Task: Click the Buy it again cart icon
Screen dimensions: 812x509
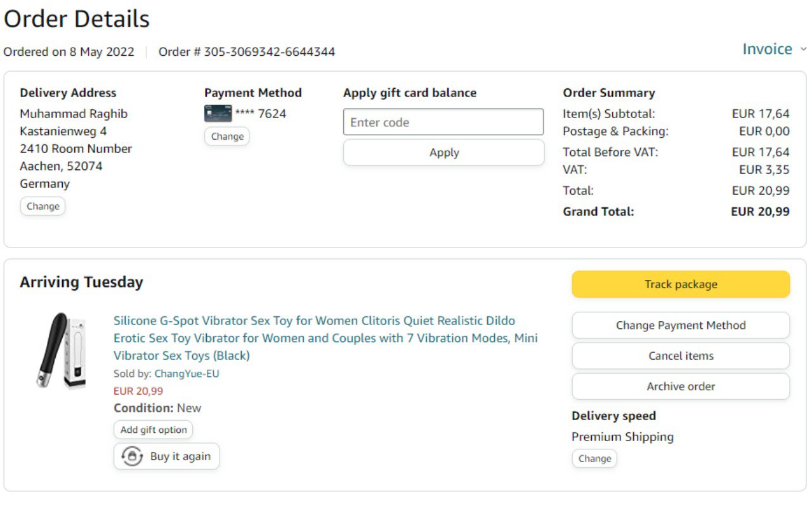Action: (132, 456)
